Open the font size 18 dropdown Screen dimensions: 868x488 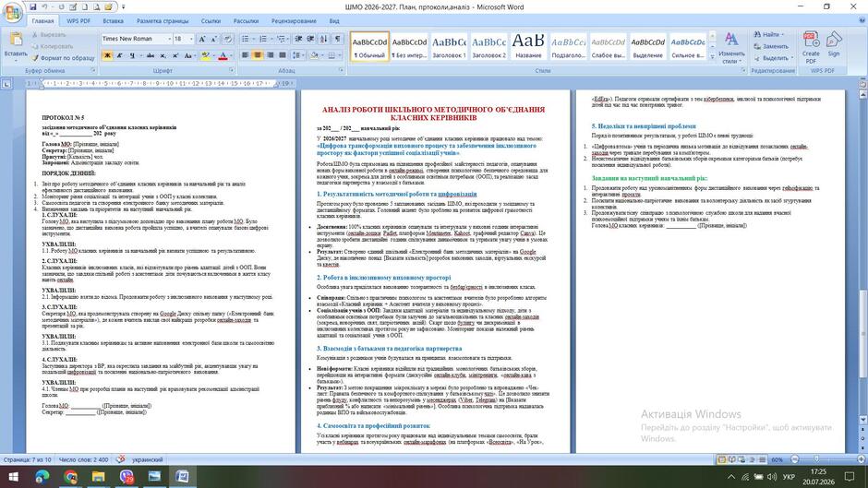pos(191,39)
